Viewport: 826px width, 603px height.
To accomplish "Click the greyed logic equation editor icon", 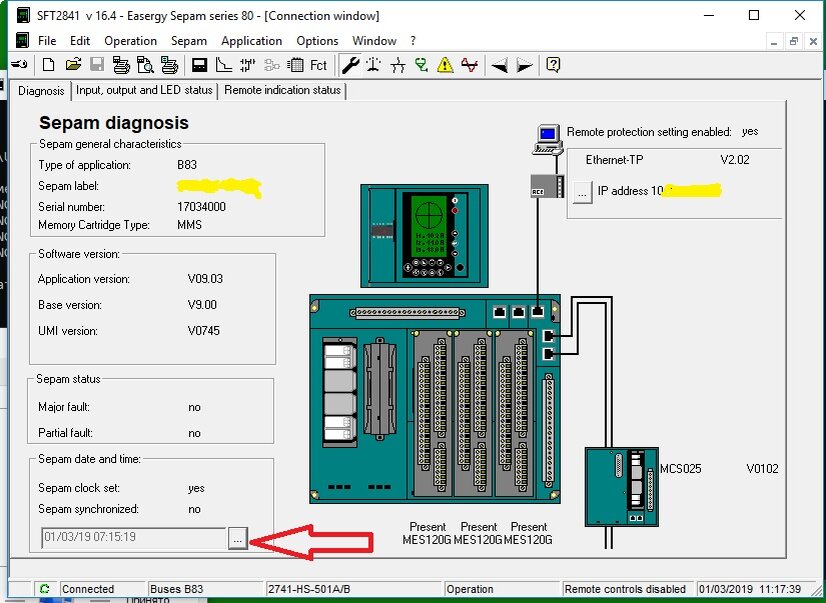I will coord(272,65).
